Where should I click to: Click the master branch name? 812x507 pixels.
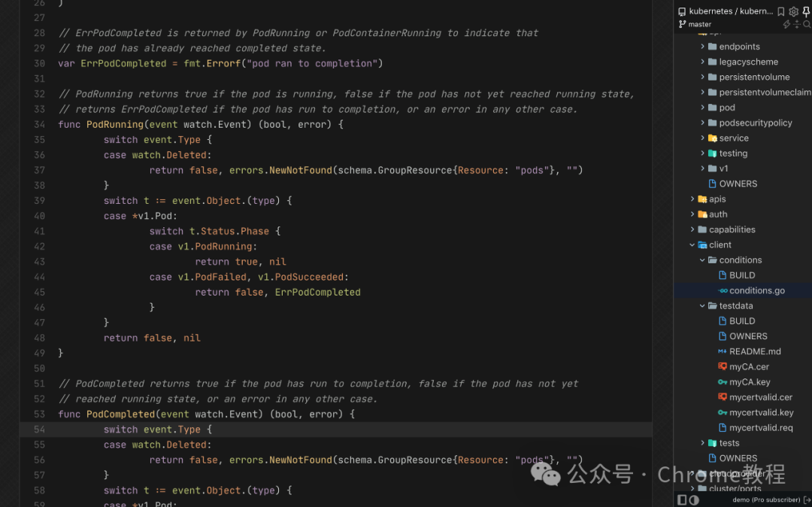700,24
